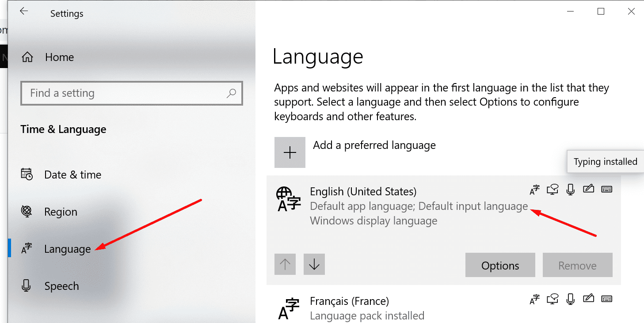
Task: Click Français handwriting feature icon
Action: (588, 299)
